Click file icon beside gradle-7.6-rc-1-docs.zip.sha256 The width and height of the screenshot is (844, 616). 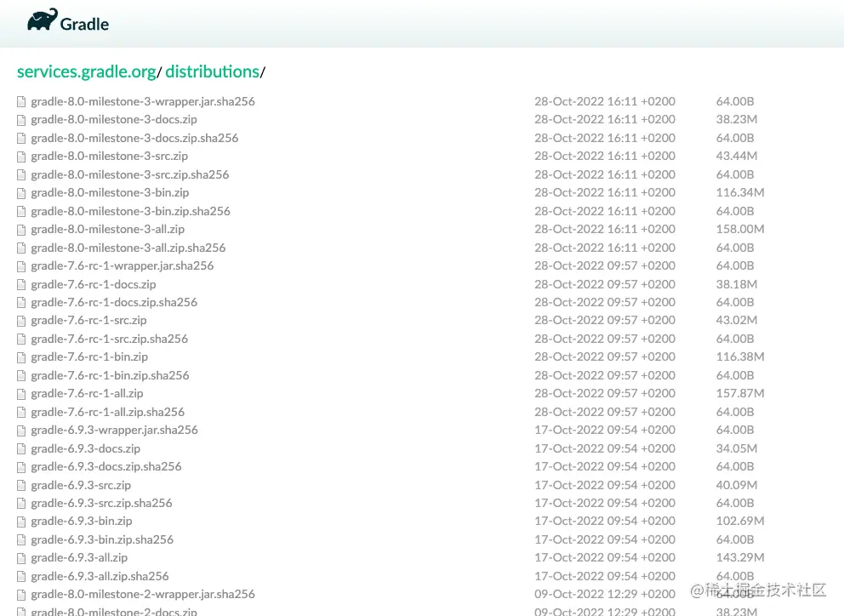coord(21,303)
